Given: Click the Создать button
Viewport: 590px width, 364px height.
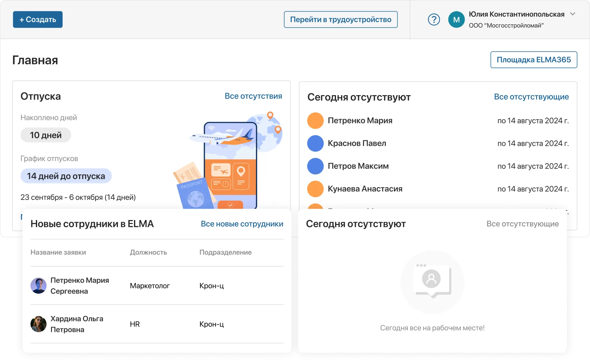Looking at the screenshot, I should [x=38, y=20].
